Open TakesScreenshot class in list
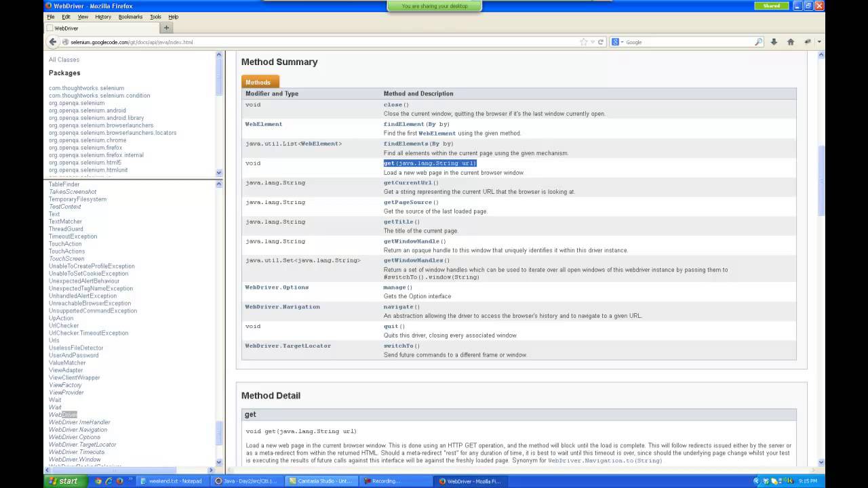868x488 pixels. pyautogui.click(x=73, y=192)
